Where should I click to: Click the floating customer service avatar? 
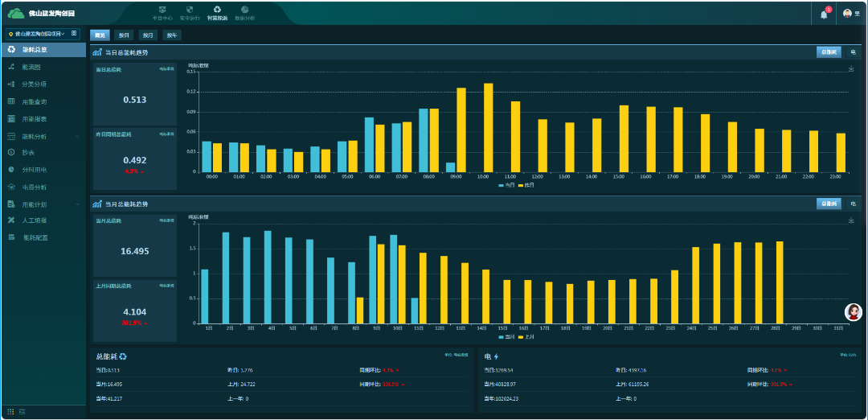[853, 312]
